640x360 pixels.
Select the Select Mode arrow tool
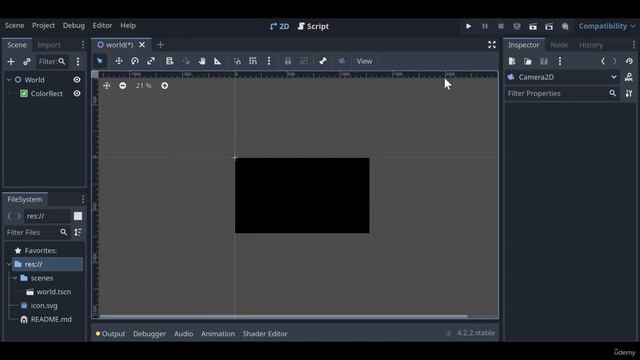click(x=100, y=61)
